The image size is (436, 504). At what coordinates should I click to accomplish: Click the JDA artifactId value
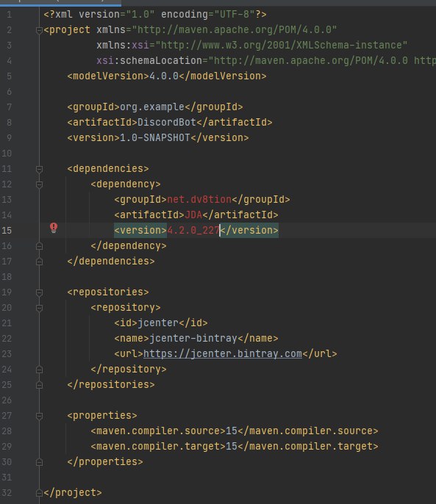click(193, 215)
